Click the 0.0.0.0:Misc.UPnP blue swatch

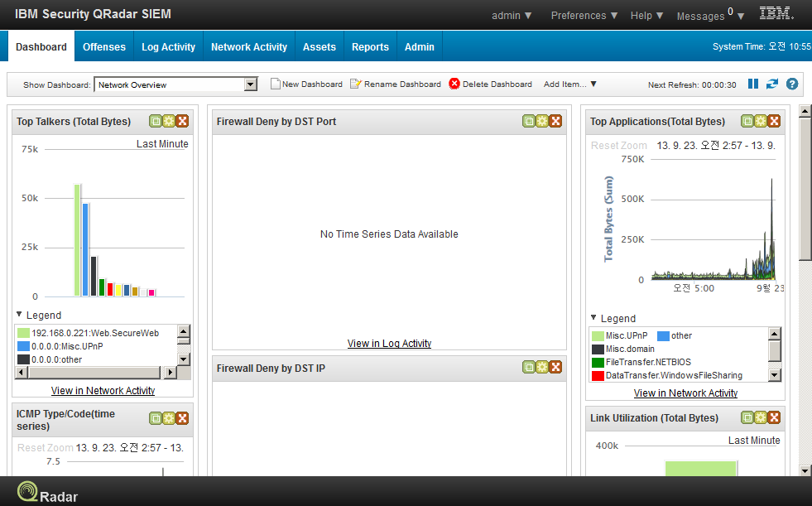click(23, 346)
